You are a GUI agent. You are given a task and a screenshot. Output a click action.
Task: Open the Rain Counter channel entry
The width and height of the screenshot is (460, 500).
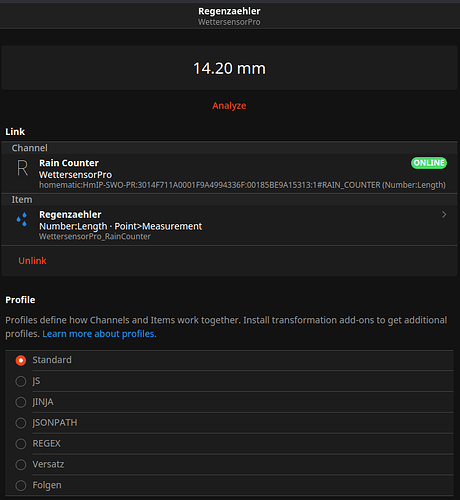pos(229,173)
